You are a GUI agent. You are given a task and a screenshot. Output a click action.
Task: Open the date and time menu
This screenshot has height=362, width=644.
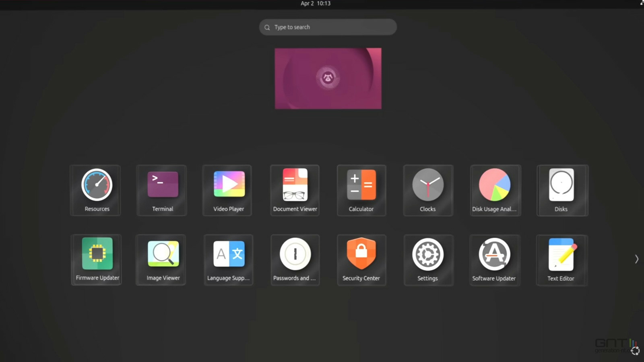point(316,4)
